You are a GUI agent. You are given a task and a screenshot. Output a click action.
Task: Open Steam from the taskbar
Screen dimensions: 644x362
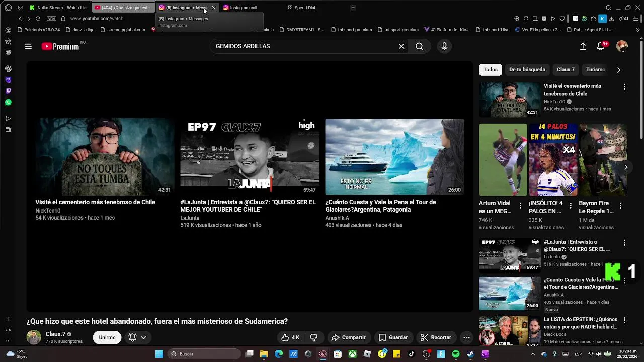[x=470, y=354]
